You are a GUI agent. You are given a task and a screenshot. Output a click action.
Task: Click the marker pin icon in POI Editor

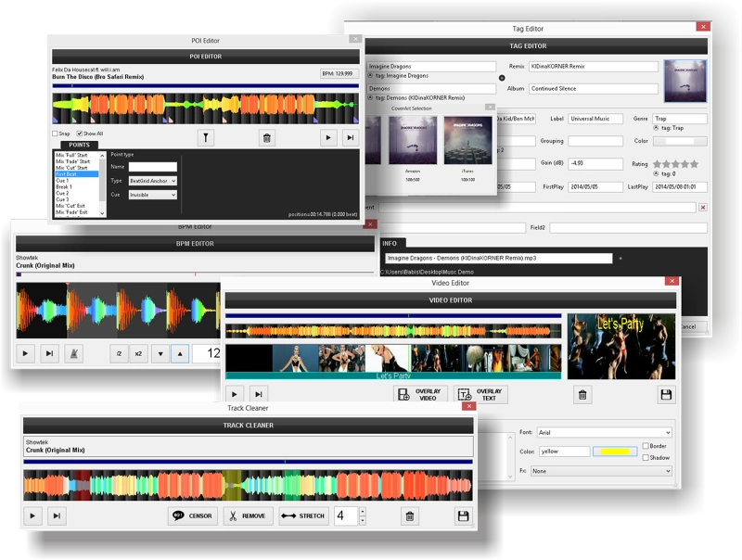[x=205, y=137]
